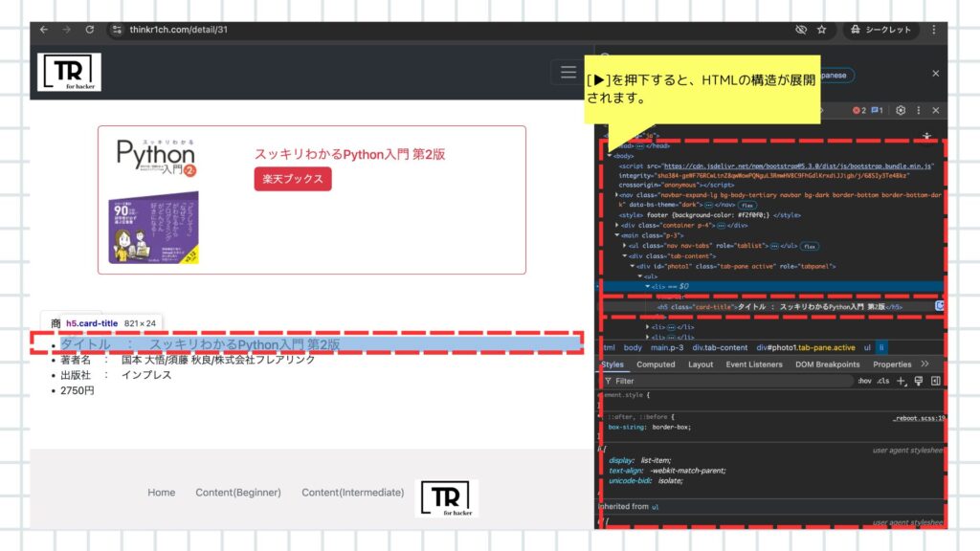The width and height of the screenshot is (980, 551).
Task: Expand the nav navbar element node
Action: (617, 195)
